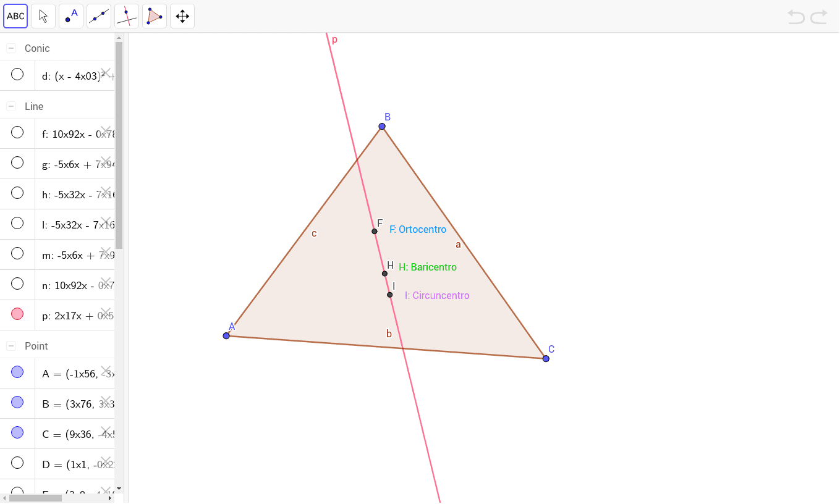Viewport: 840px width, 504px height.
Task: Select the 'p: 2x17x' equation row
Action: tap(57, 315)
